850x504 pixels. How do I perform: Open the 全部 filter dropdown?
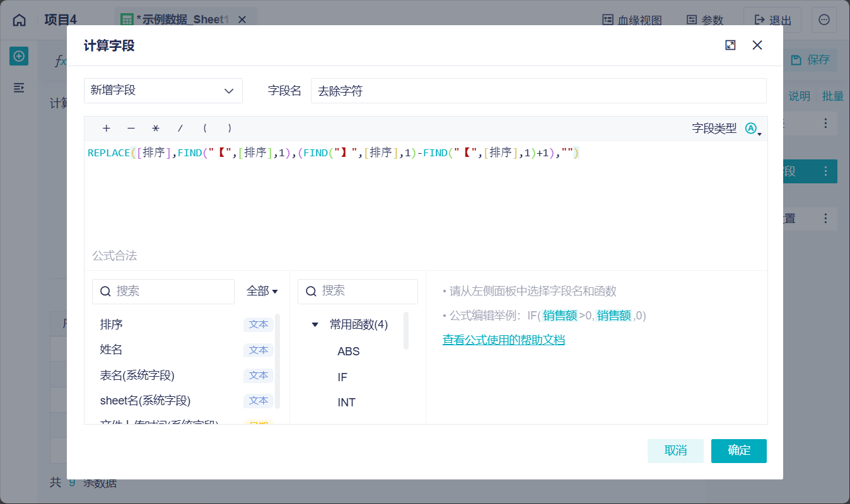coord(262,291)
